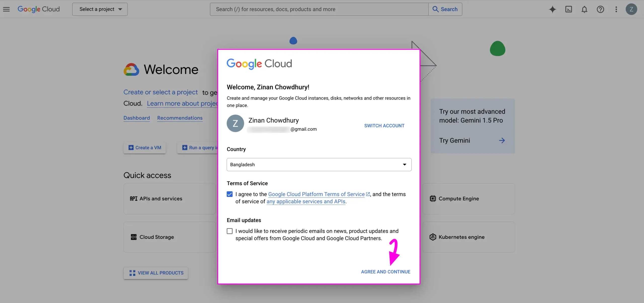The height and width of the screenshot is (303, 644).
Task: Click the help circle icon
Action: coord(600,9)
